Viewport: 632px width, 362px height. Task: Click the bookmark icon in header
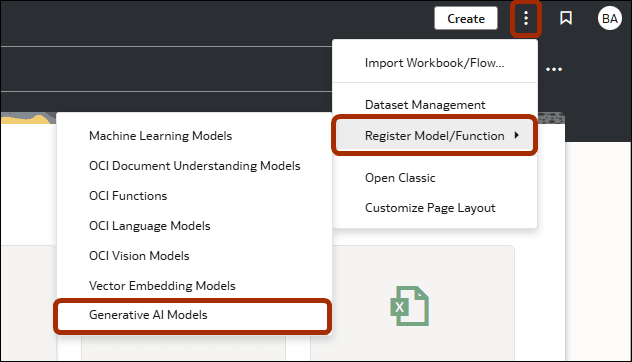click(566, 18)
